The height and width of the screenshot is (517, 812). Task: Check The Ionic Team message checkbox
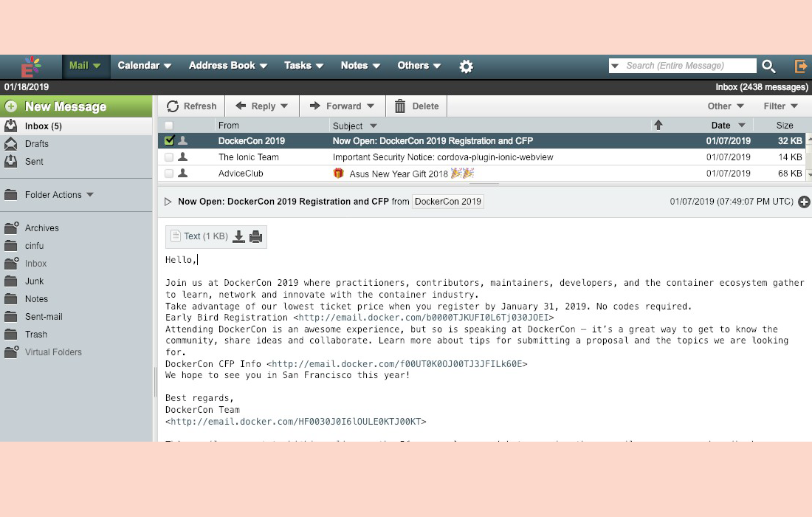click(x=169, y=157)
